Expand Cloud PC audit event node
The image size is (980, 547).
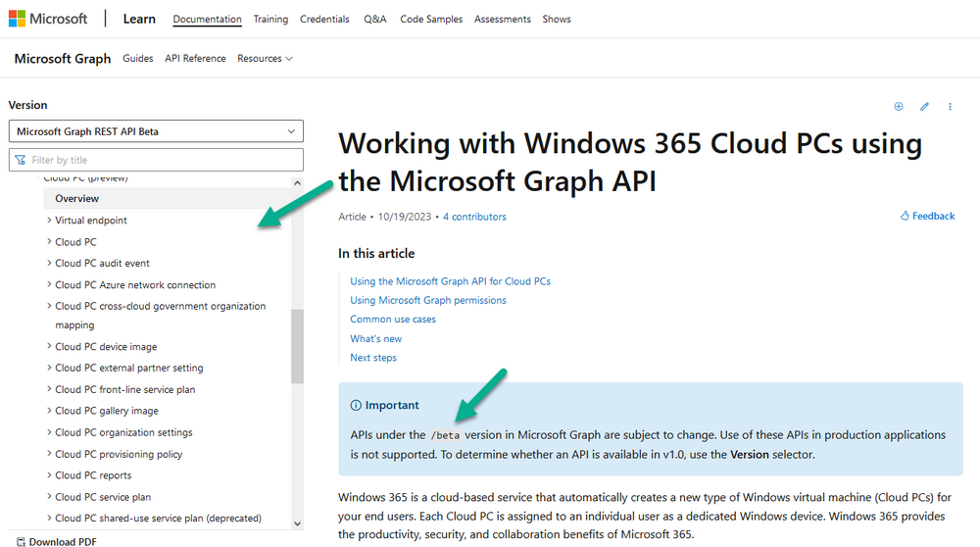tap(49, 263)
